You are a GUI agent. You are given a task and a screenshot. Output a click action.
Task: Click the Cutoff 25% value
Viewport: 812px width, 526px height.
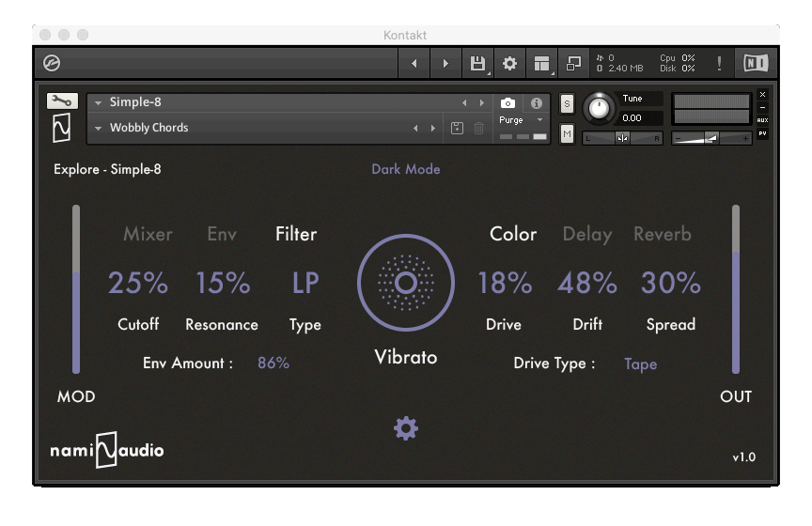point(138,283)
